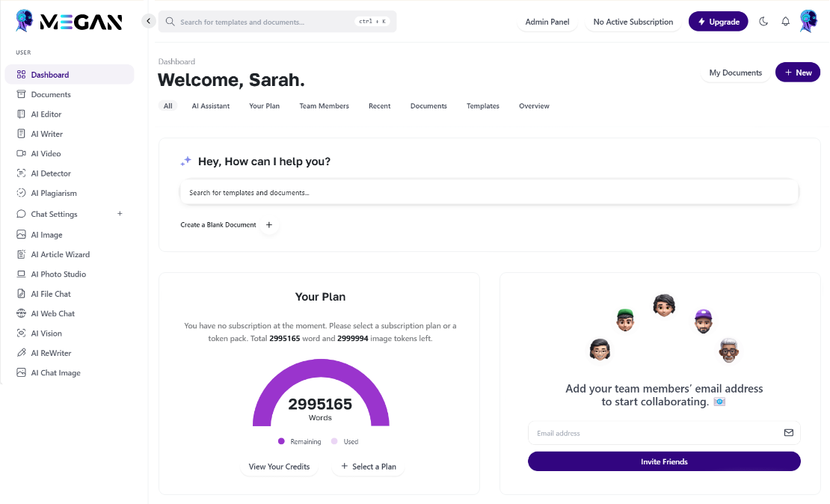
Task: Click the Create a Blank Document label
Action: [218, 225]
